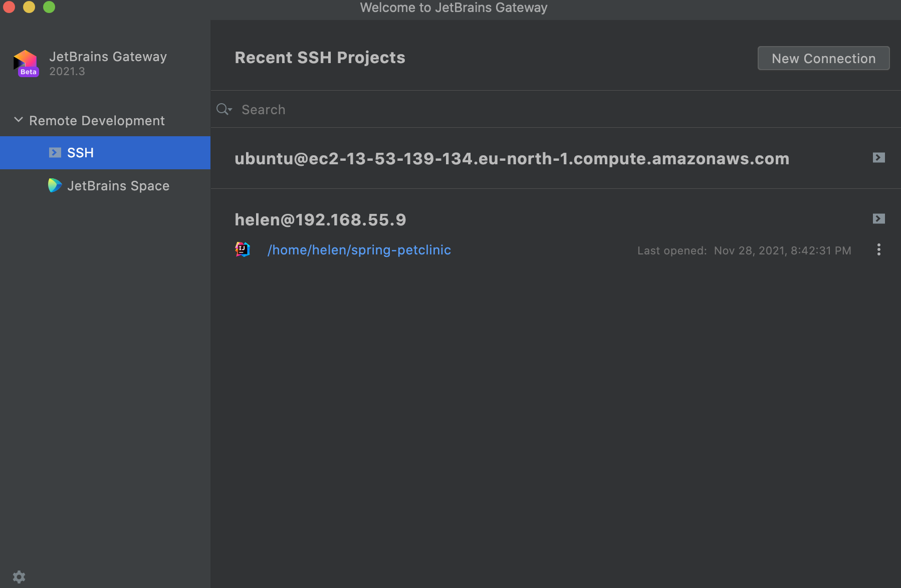The width and height of the screenshot is (901, 588).
Task: Open terminal for helen@192.168.55.9 host
Action: pos(878,219)
